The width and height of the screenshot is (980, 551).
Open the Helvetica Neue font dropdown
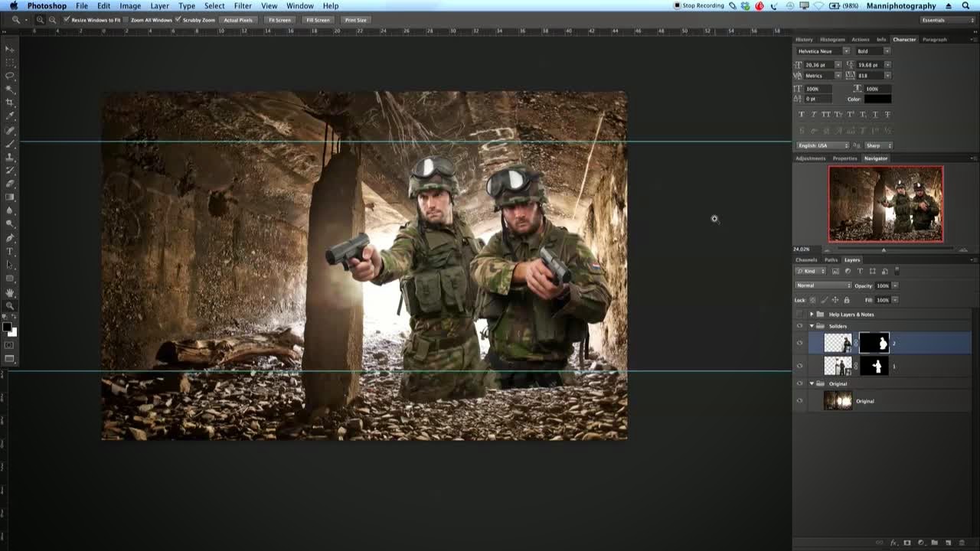pos(822,51)
